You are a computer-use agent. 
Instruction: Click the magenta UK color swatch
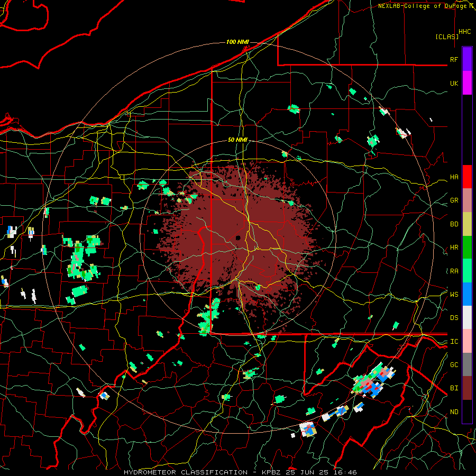click(x=467, y=83)
